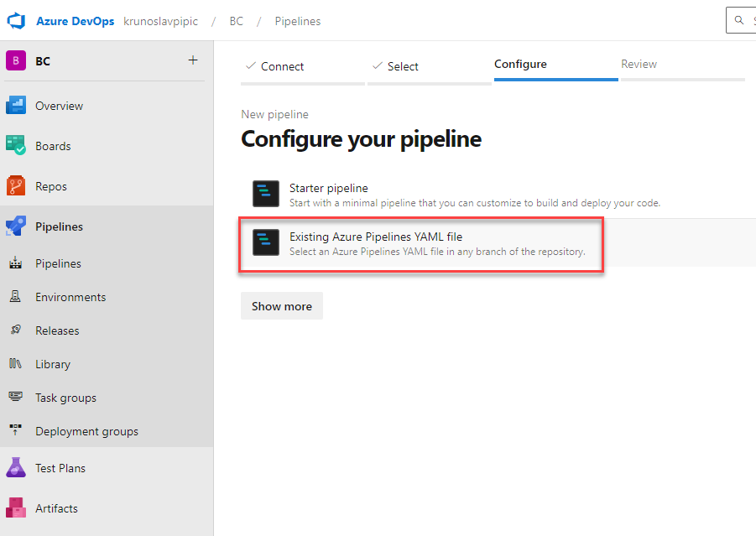Image resolution: width=756 pixels, height=536 pixels.
Task: Click the plus button next to BC
Action: pyautogui.click(x=193, y=60)
